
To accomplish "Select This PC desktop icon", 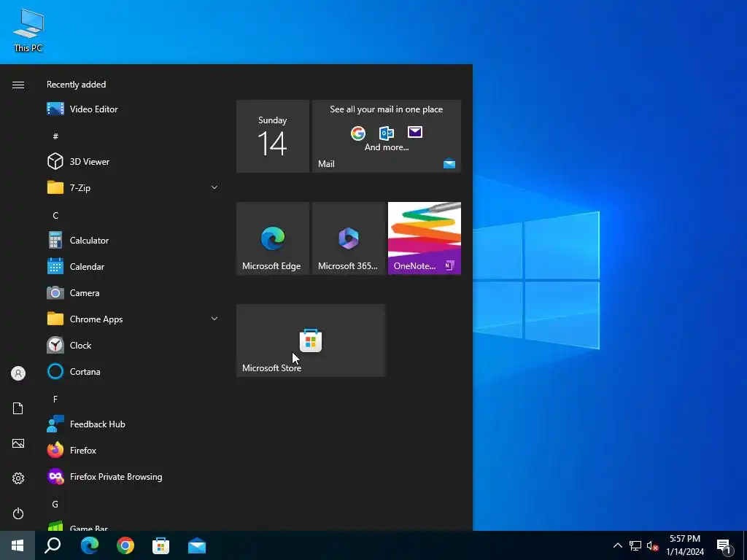I will click(x=28, y=30).
